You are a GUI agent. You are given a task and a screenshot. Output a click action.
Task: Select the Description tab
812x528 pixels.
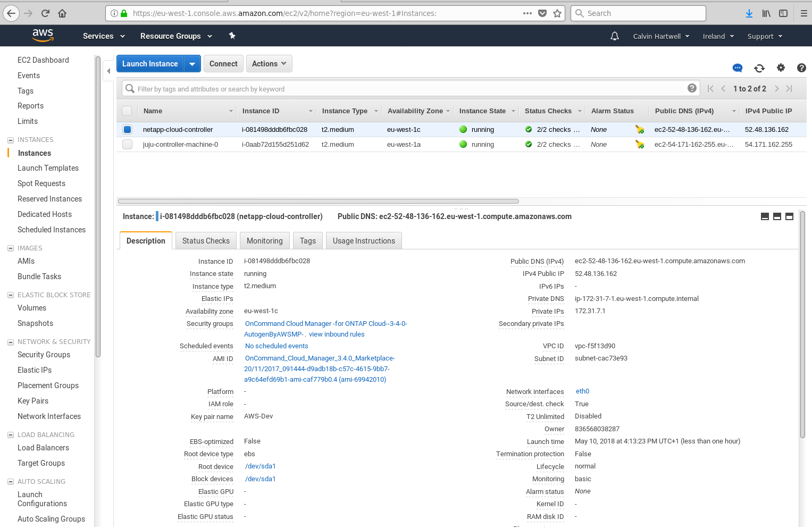[146, 241]
